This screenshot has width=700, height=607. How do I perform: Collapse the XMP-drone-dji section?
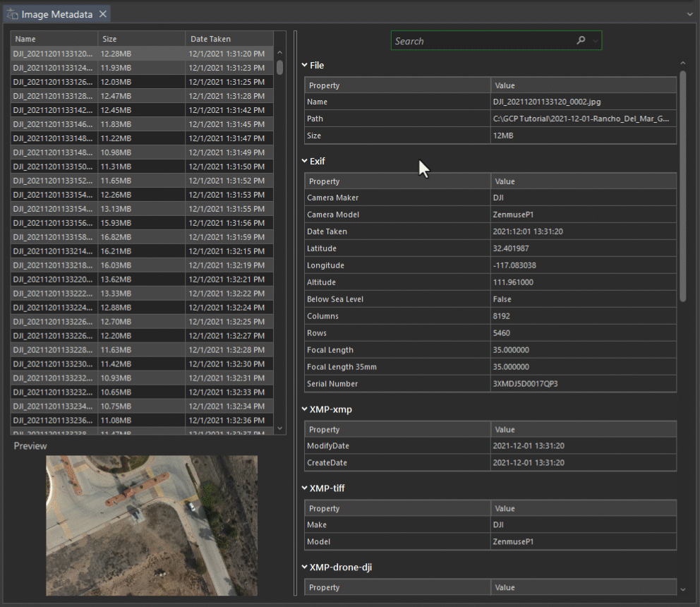point(305,567)
